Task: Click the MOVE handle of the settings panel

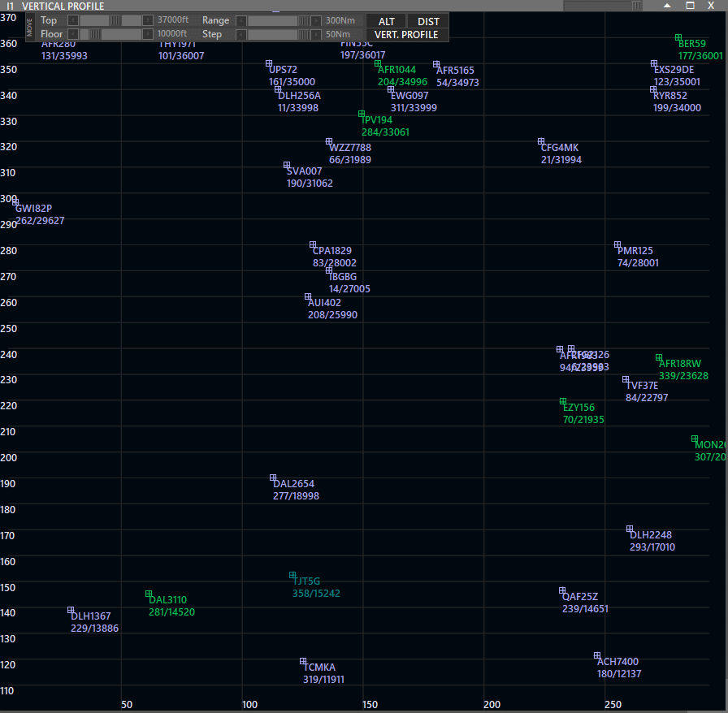Action: click(x=30, y=28)
